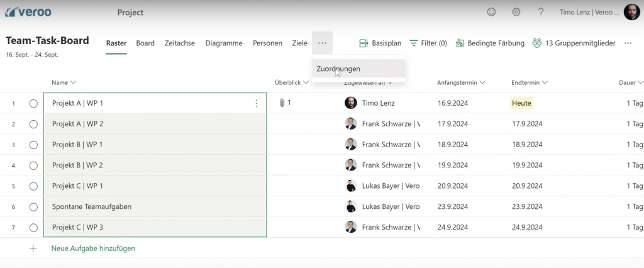Click the help question mark icon

541,12
